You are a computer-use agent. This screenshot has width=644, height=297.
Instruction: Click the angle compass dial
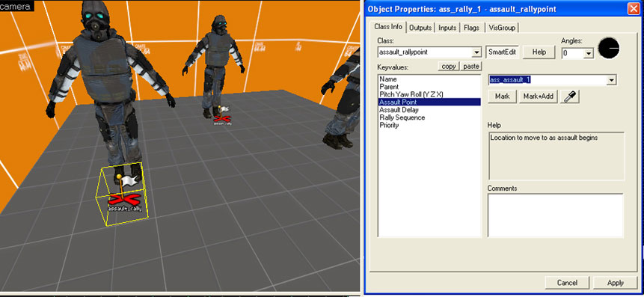point(609,48)
